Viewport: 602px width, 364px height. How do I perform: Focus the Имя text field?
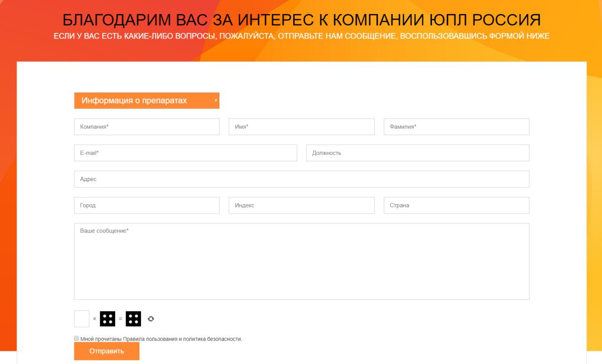click(x=301, y=127)
